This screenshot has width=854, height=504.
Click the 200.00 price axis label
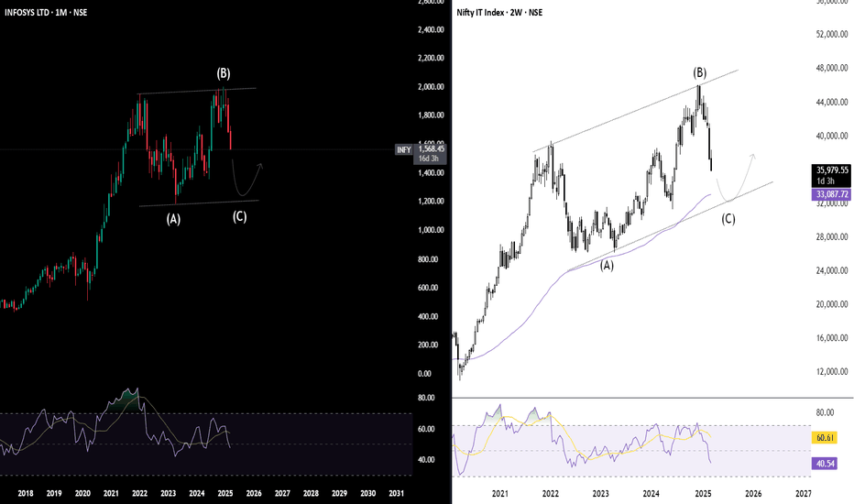[x=428, y=345]
